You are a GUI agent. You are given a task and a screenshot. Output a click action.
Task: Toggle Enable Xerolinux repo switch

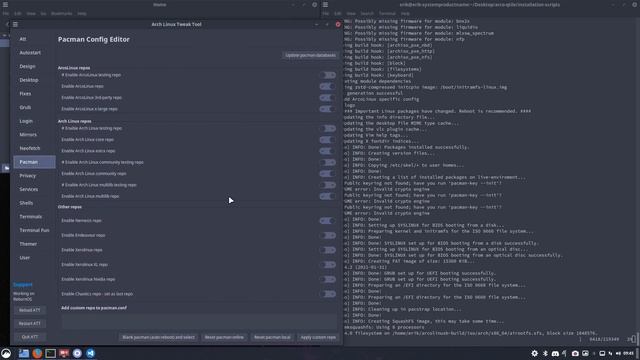click(327, 250)
